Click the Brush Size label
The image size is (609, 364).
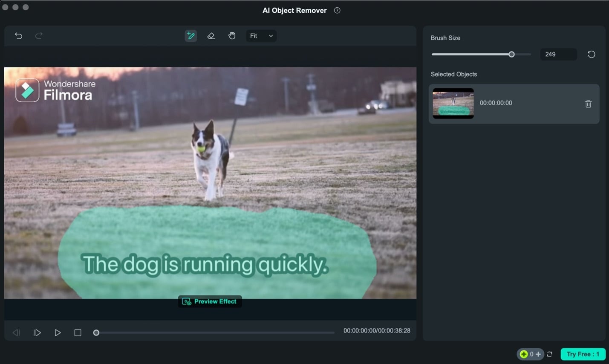point(445,38)
